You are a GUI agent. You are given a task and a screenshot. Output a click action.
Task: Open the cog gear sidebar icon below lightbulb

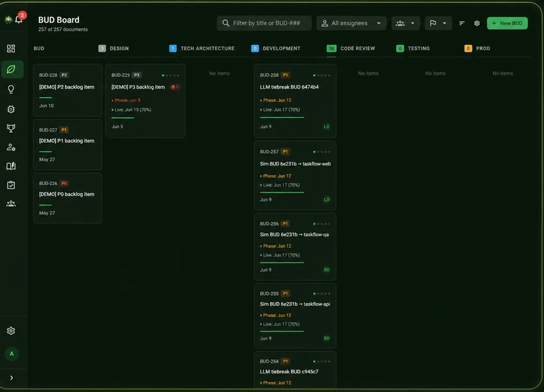click(11, 110)
